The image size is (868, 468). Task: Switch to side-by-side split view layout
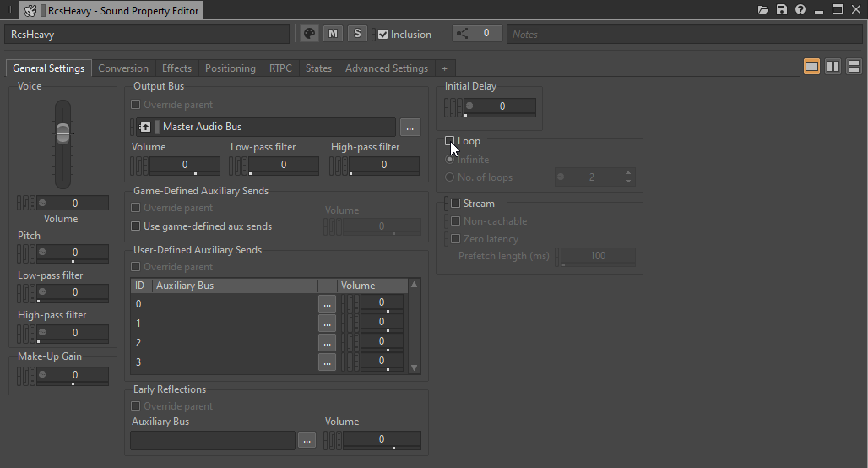(833, 67)
